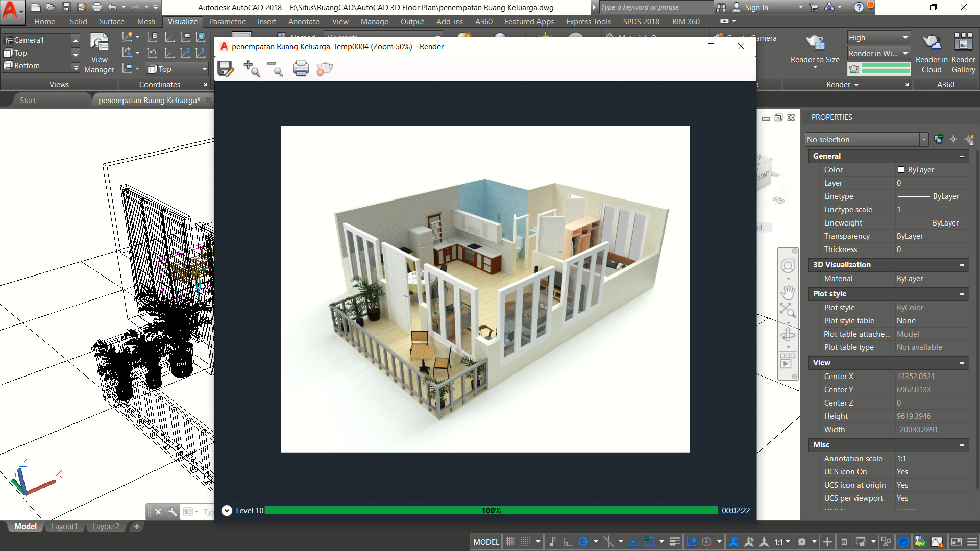Click the green render progress bar
This screenshot has height=551, width=980.
(490, 510)
